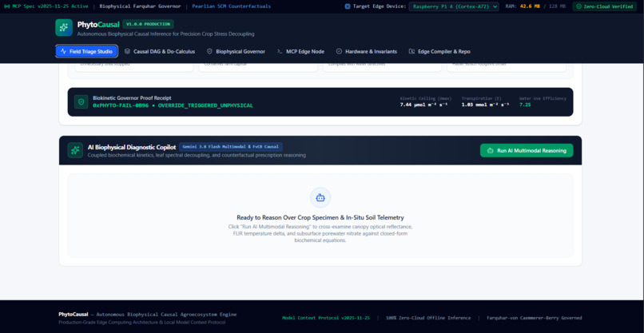
Task: Click the RAM 42.6 MB usage value
Action: (530, 6)
